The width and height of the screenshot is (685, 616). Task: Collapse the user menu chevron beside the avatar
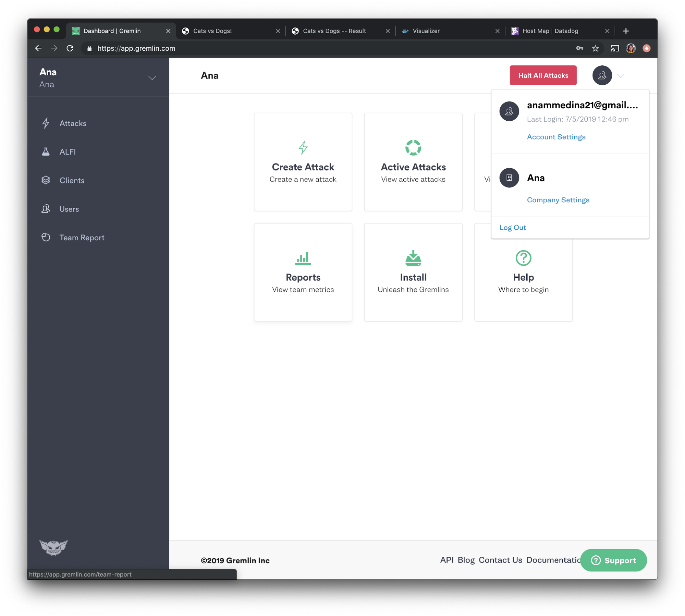[x=621, y=76]
